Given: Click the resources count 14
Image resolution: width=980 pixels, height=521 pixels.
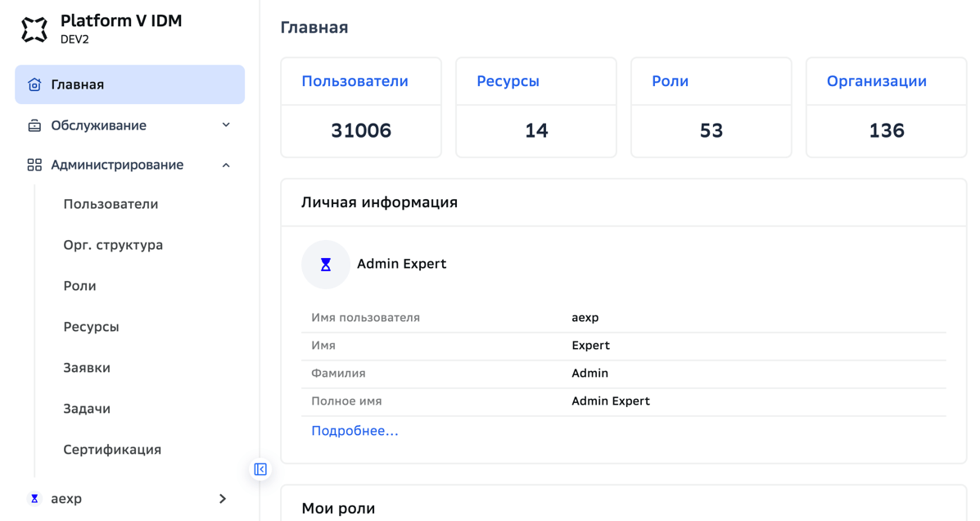Looking at the screenshot, I should pos(536,130).
